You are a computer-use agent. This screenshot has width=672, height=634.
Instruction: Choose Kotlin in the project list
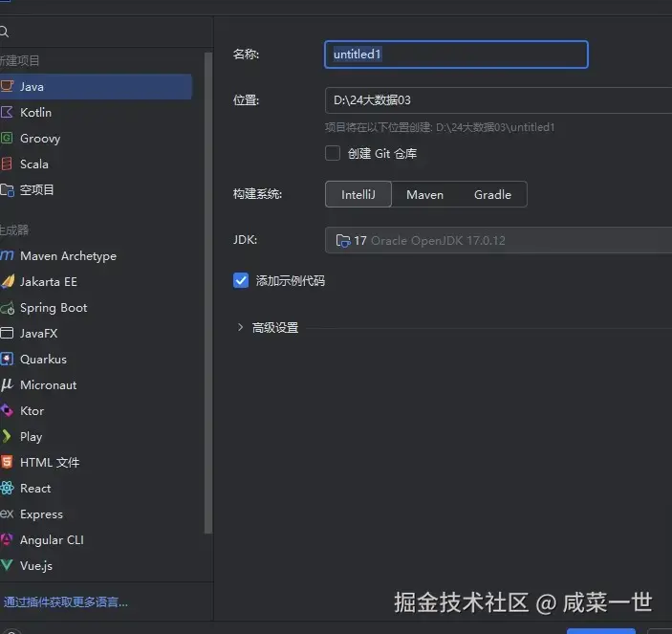point(96,112)
